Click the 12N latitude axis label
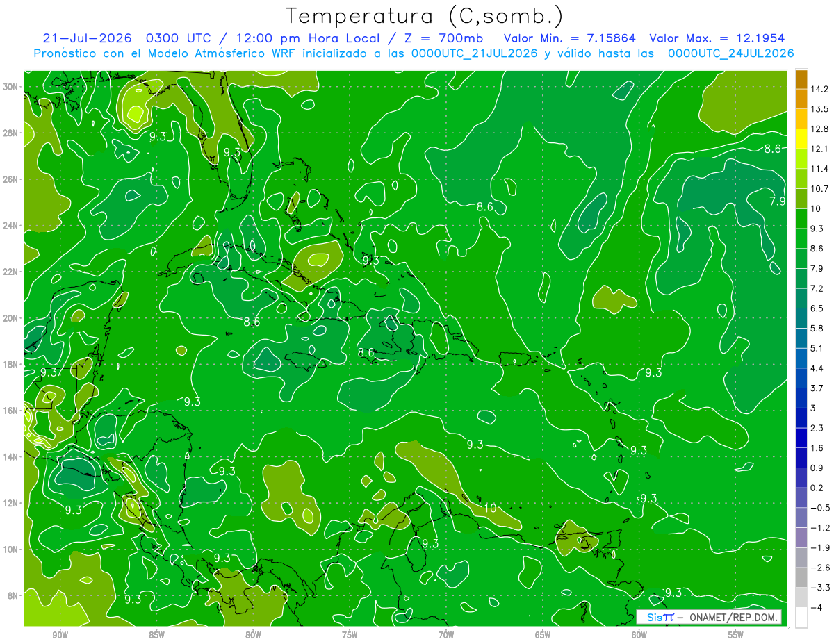This screenshot has width=834, height=644. (12, 503)
